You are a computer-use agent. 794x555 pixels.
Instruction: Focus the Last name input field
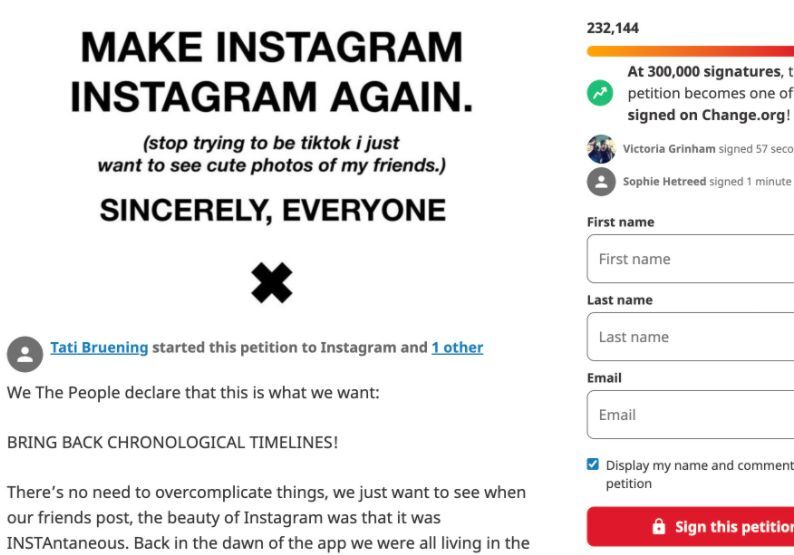click(692, 337)
